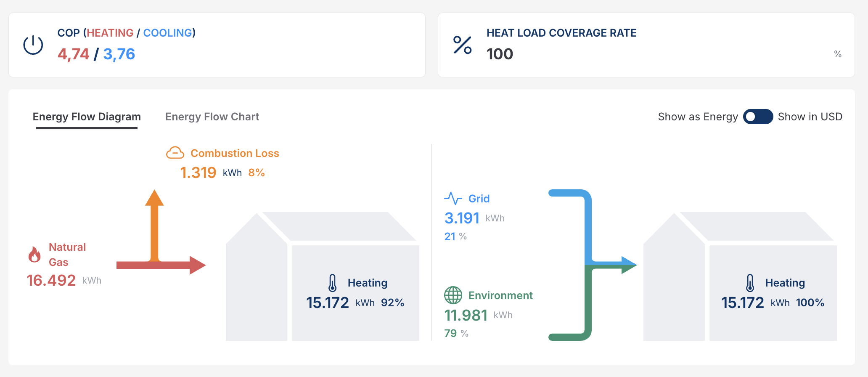Click the 3.191 kWh Grid value
The height and width of the screenshot is (377, 868).
(462, 218)
